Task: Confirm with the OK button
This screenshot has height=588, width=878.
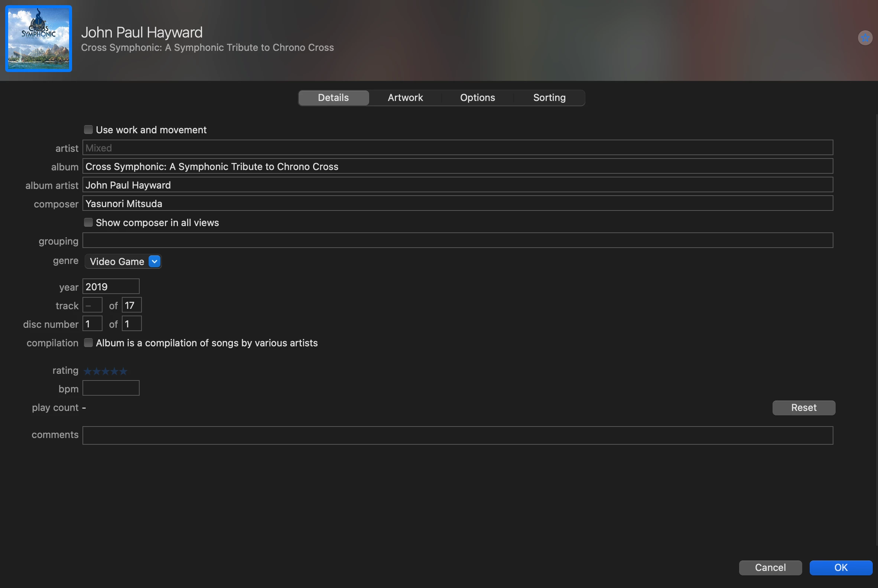Action: (x=840, y=567)
